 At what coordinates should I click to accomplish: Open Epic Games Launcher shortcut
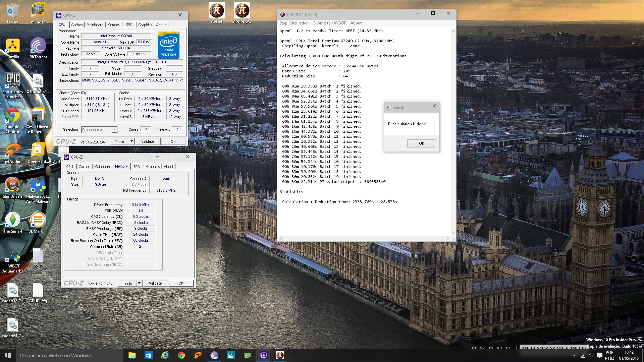tap(12, 86)
